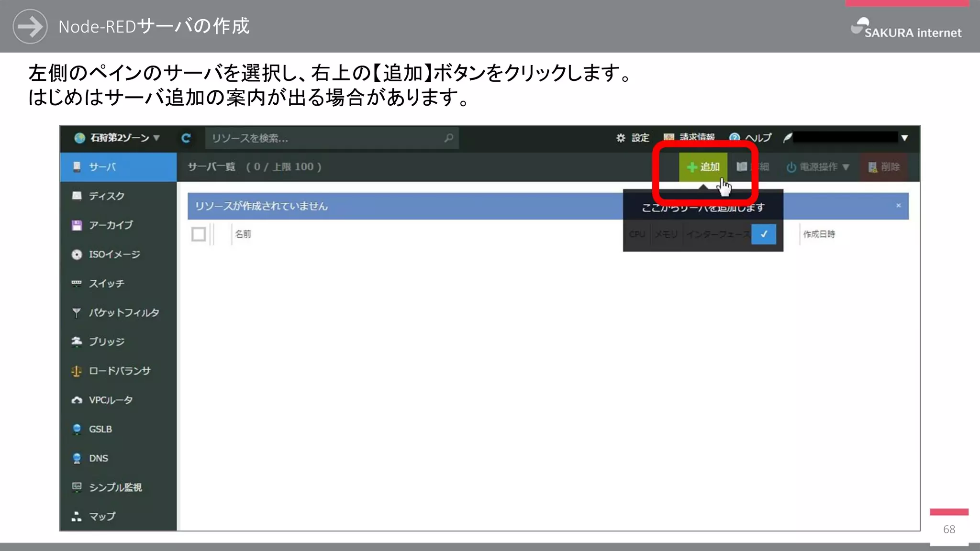Open the ロードバランサ section

[x=118, y=371]
